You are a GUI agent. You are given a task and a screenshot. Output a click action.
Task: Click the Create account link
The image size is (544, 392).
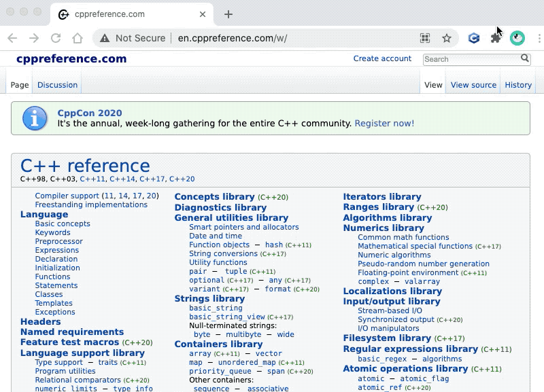(382, 58)
